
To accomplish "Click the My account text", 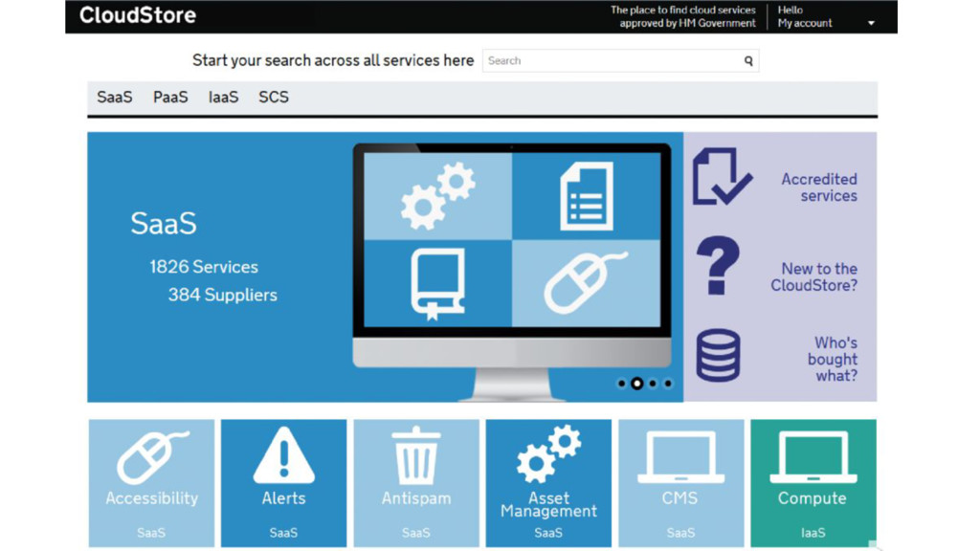I will tap(804, 23).
